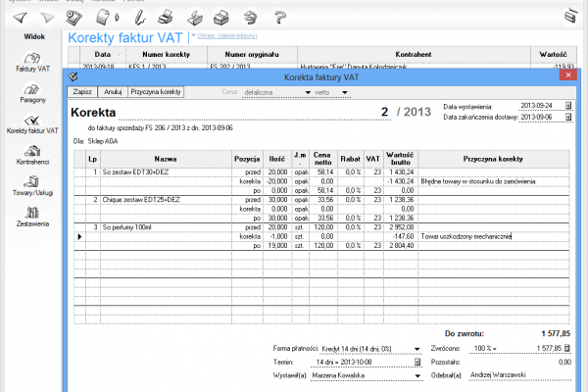Image resolution: width=588 pixels, height=392 pixels.
Task: Click calendar icon beside Data wystawienia
Action: click(568, 105)
